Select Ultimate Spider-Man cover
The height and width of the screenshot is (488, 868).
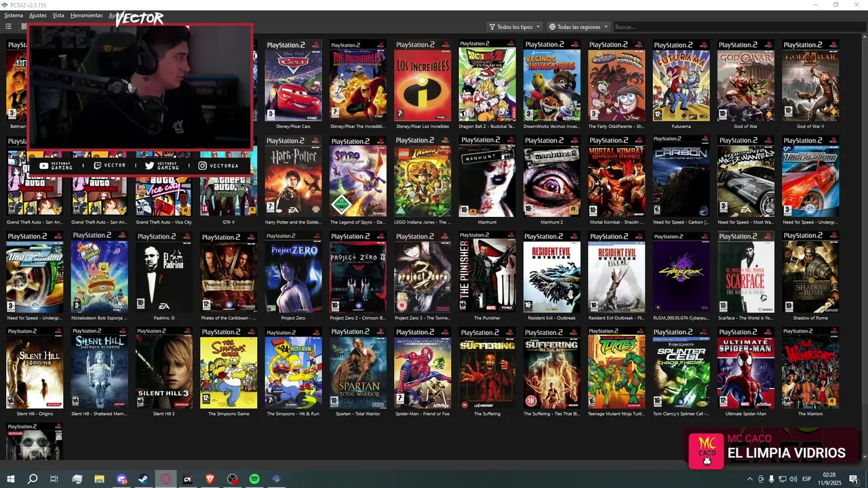pyautogui.click(x=746, y=368)
